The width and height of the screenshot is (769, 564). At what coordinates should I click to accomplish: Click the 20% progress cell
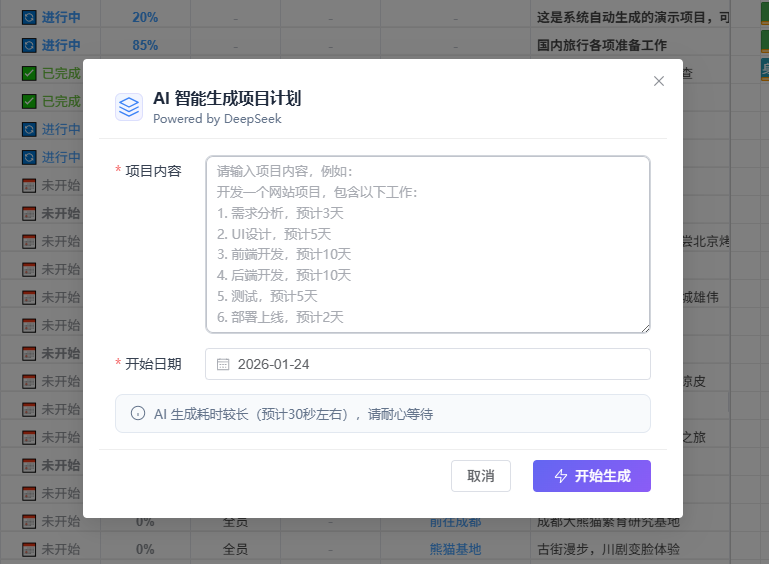pos(145,17)
